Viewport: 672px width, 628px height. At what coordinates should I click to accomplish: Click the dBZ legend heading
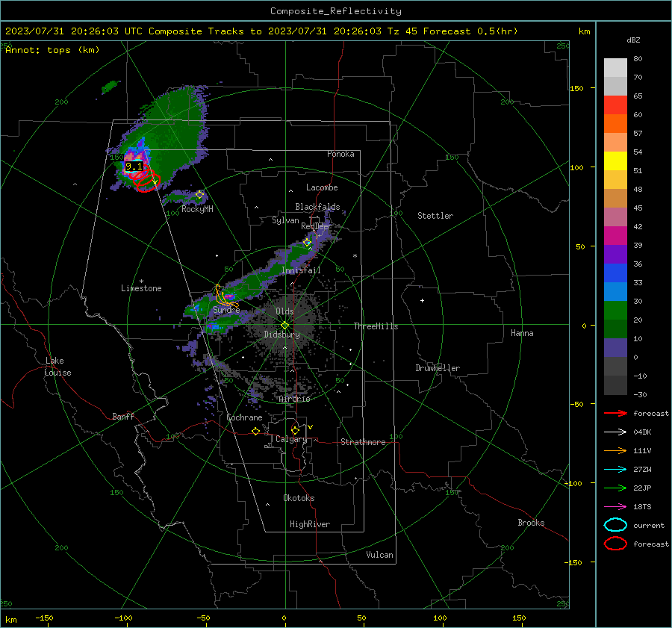(633, 40)
